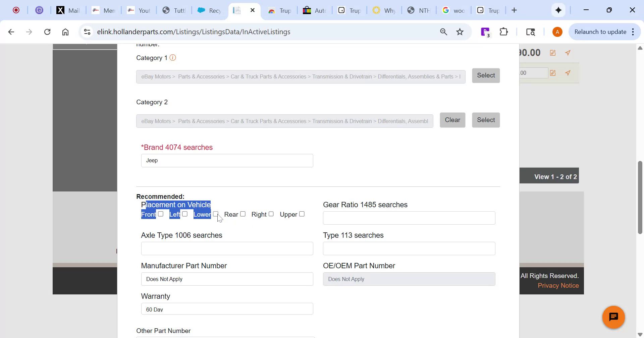Screen dimensions: 644x338
Task: Switch to the Recy browser tab
Action: (209, 10)
